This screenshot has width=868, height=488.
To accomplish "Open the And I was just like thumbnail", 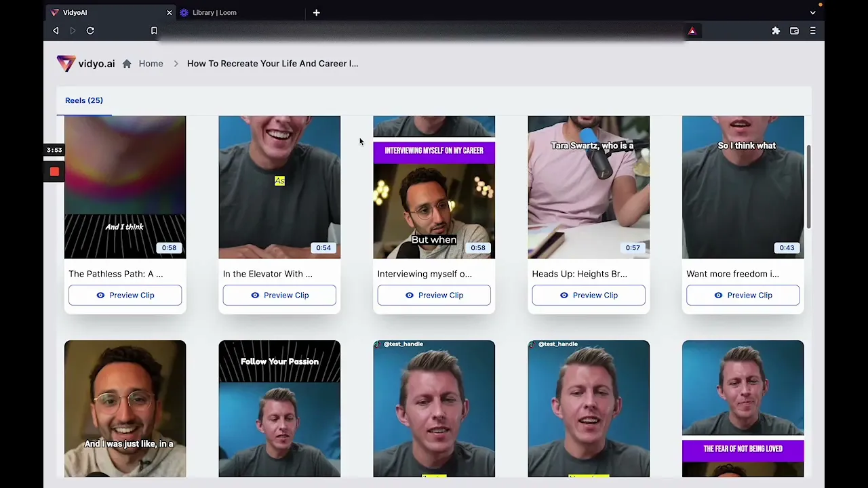I will [x=125, y=409].
